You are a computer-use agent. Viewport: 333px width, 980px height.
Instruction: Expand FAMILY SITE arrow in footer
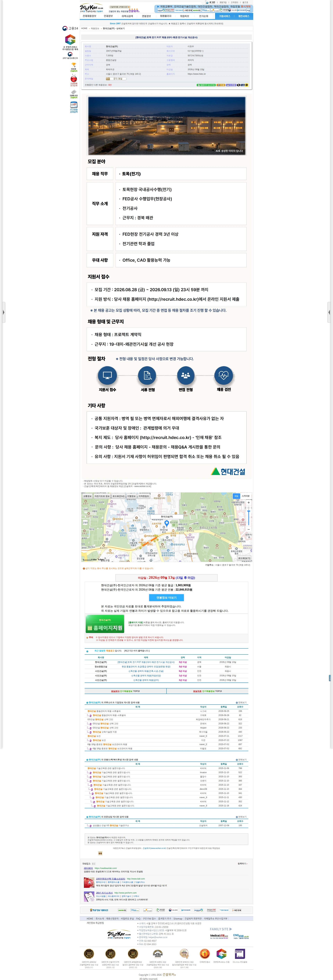point(230,929)
